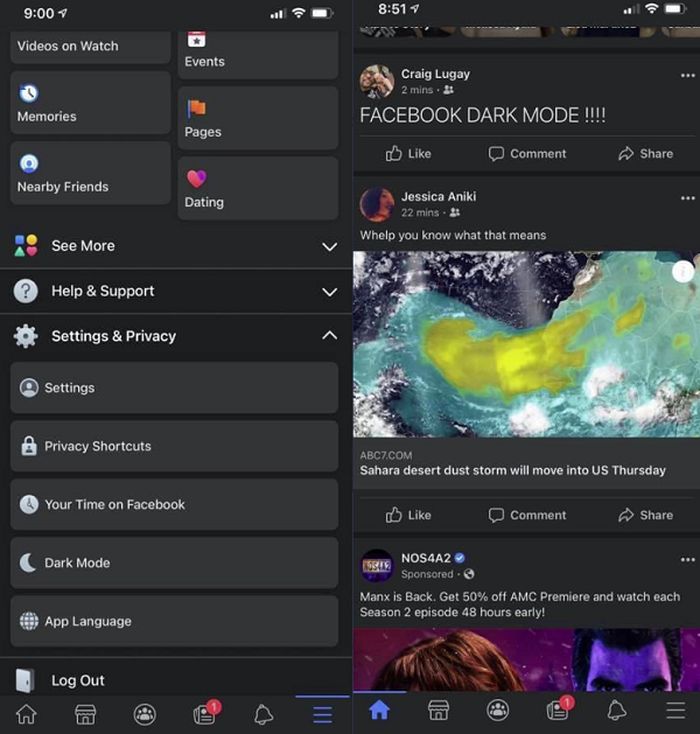Open notifications bell in right bottom bar
The image size is (700, 734).
click(617, 710)
